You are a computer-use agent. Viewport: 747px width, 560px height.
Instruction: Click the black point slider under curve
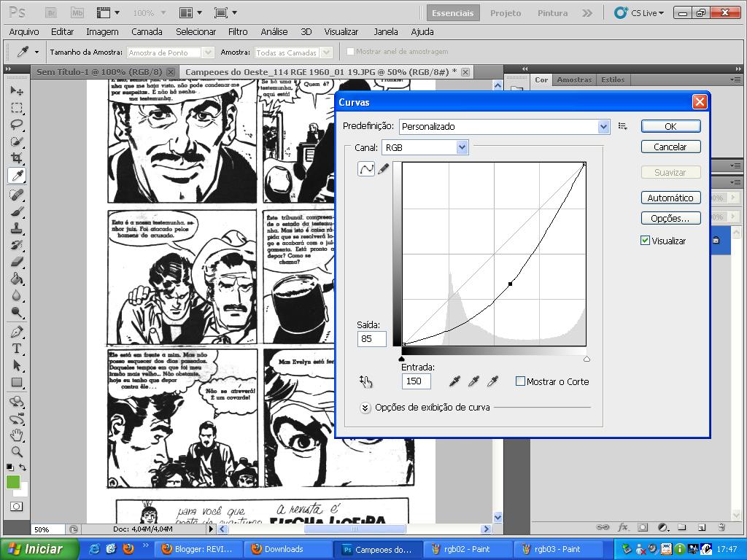coord(402,359)
